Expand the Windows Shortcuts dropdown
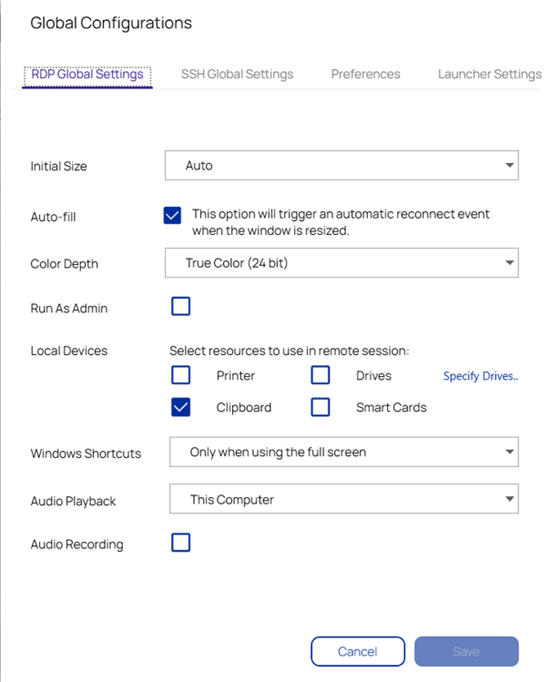547x682 pixels. tap(344, 452)
